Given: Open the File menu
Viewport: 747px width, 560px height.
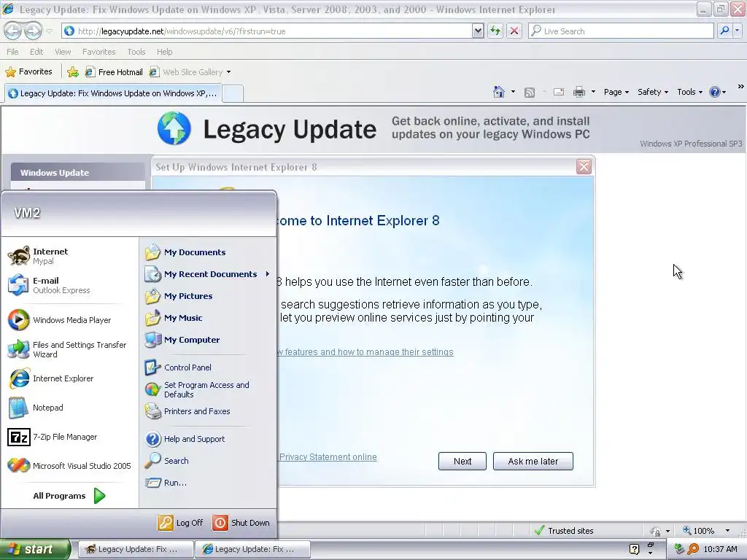Looking at the screenshot, I should pyautogui.click(x=13, y=52).
